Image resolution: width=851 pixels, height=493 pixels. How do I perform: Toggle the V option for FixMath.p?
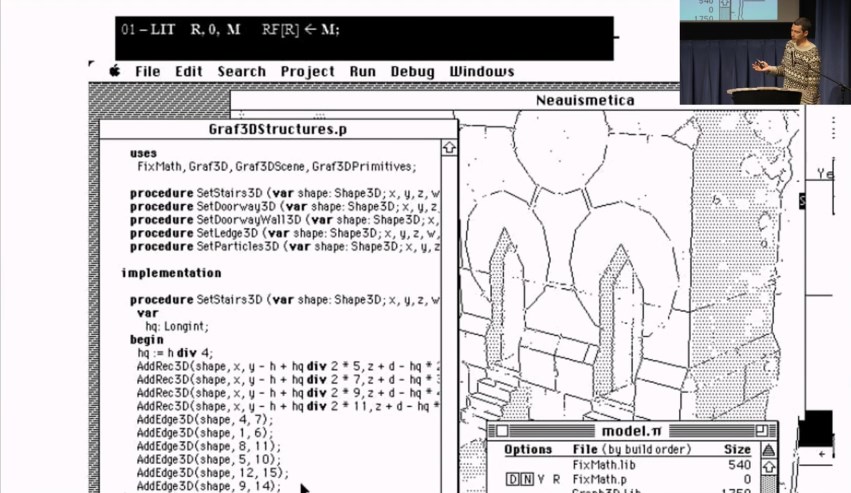coord(541,480)
